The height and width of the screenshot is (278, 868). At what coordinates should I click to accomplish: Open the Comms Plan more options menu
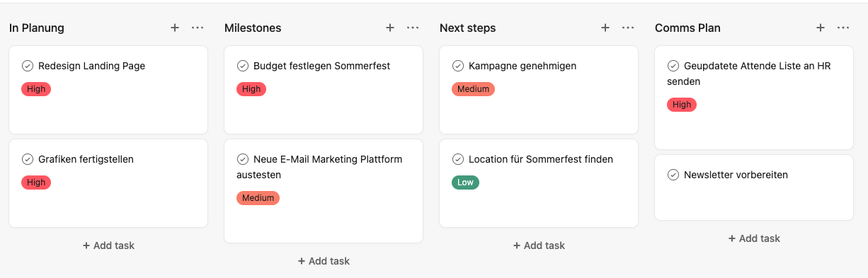(x=843, y=28)
